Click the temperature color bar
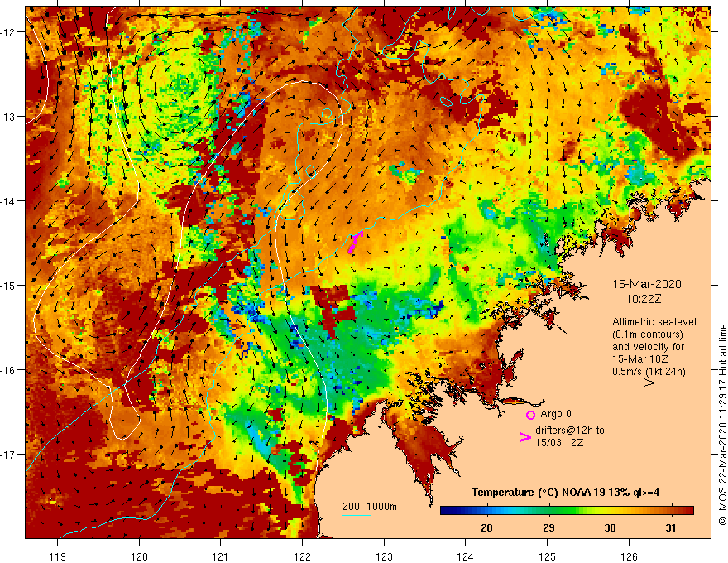 point(567,511)
